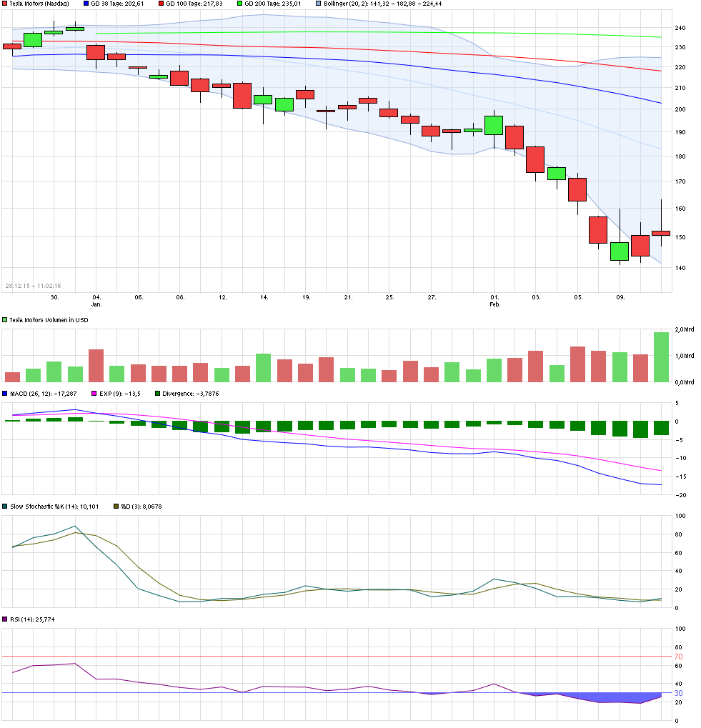Toggle the Tesla Motors candlestick series marker
This screenshot has height=728, width=701.
6,4
